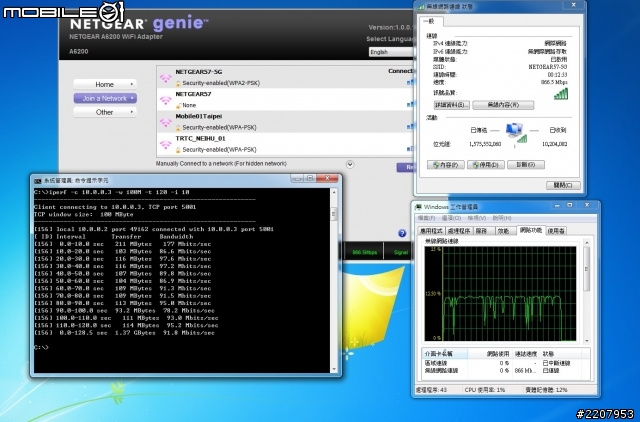
Task: Click the command prompt scrollbar down arrow
Action: [x=334, y=369]
